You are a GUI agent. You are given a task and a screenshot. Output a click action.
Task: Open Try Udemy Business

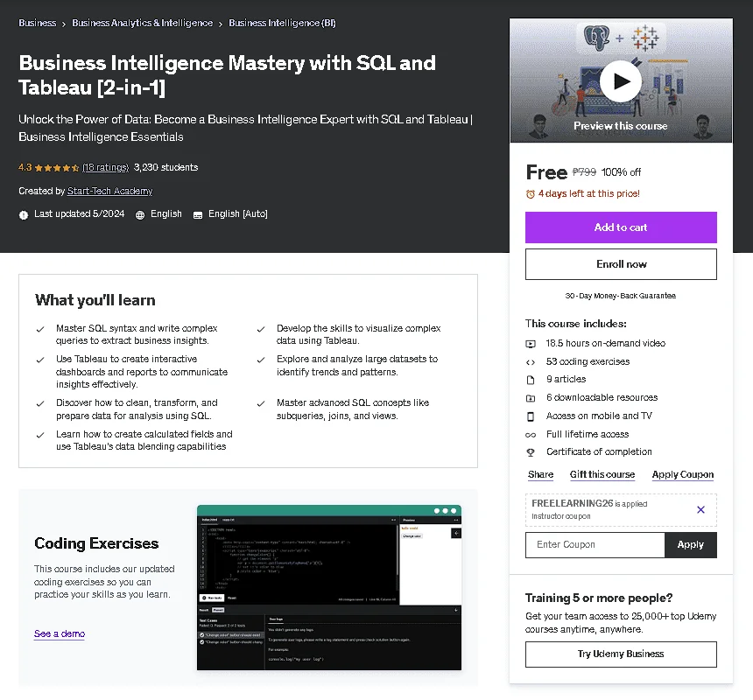coord(621,654)
